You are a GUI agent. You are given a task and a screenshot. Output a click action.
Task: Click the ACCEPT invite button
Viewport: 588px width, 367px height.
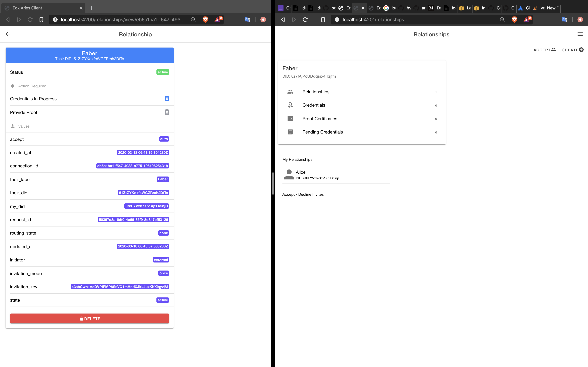pos(544,50)
